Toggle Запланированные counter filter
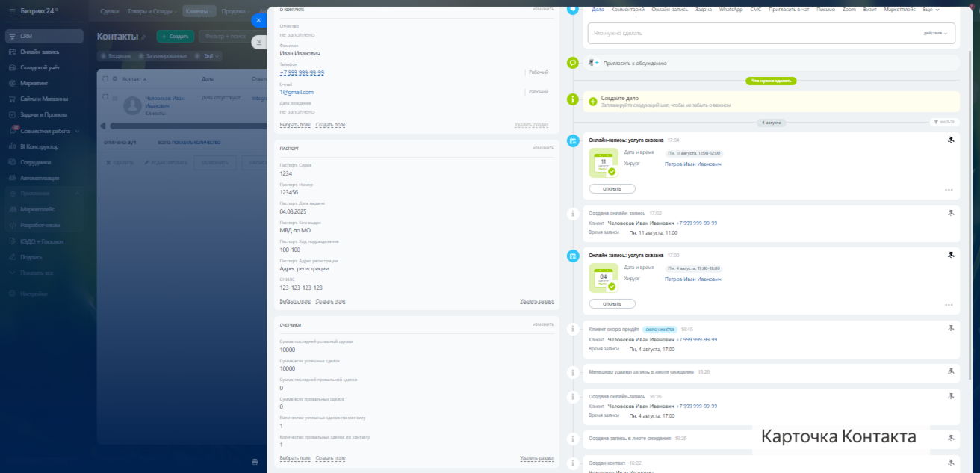Image resolution: width=980 pixels, height=473 pixels. coord(163,56)
